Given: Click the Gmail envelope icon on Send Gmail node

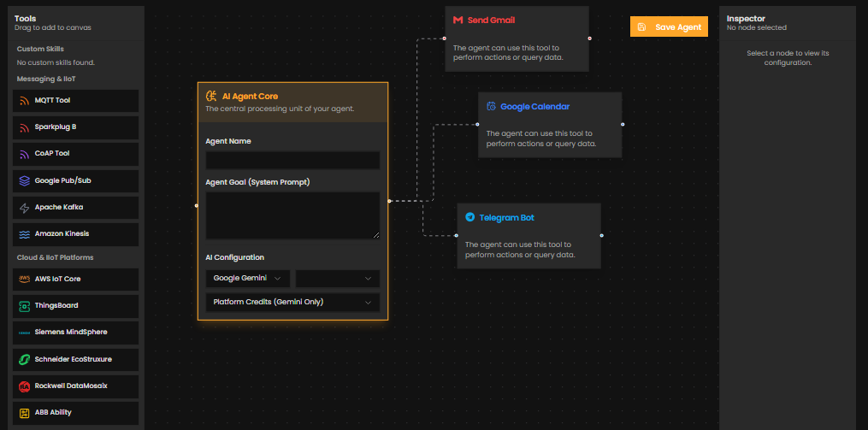Looking at the screenshot, I should point(458,21).
